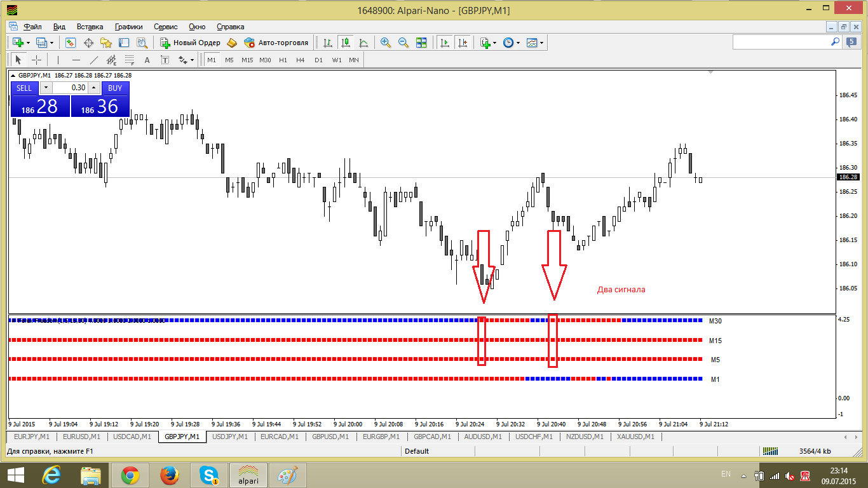Toggle Auto-scroll chart to latest bar
Viewport: 868px width, 488px height.
pos(445,43)
